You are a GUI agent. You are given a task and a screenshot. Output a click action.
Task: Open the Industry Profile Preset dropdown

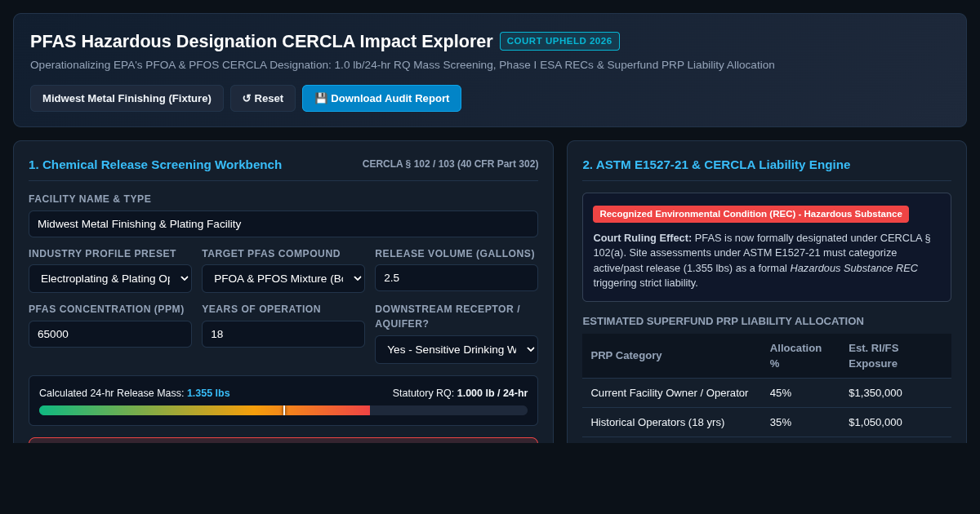(110, 278)
